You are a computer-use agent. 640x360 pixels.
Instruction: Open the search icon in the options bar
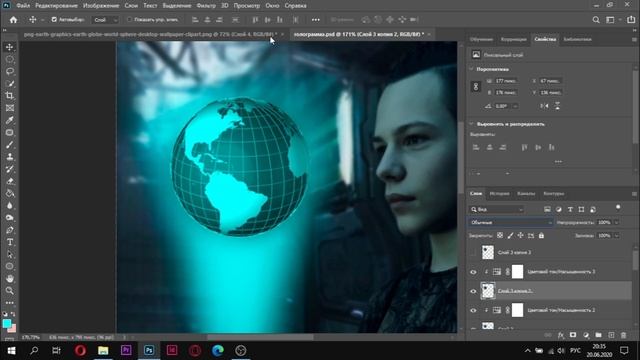pyautogui.click(x=596, y=20)
